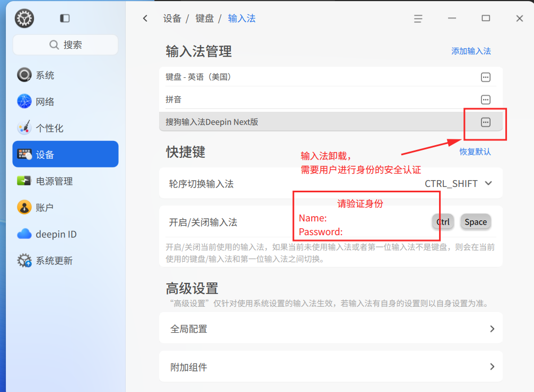Open deepin ID in the sidebar
Screen dimensions: 534x392
point(65,234)
